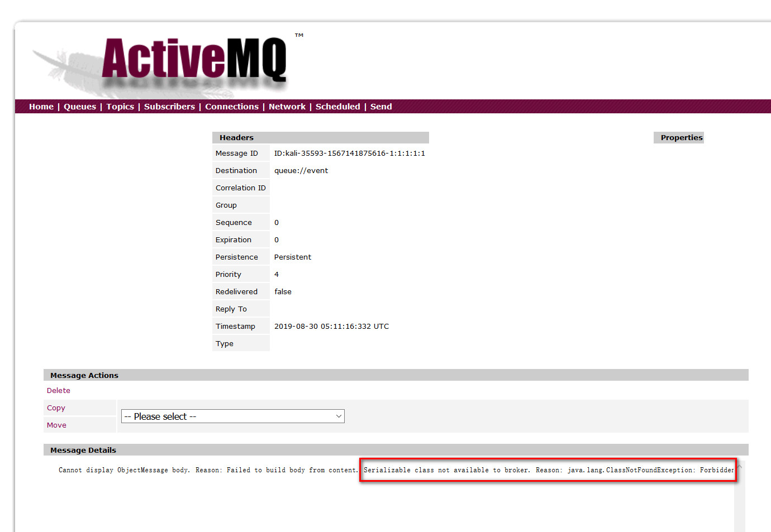Go to the Send message page
The image size is (771, 532).
coord(381,107)
